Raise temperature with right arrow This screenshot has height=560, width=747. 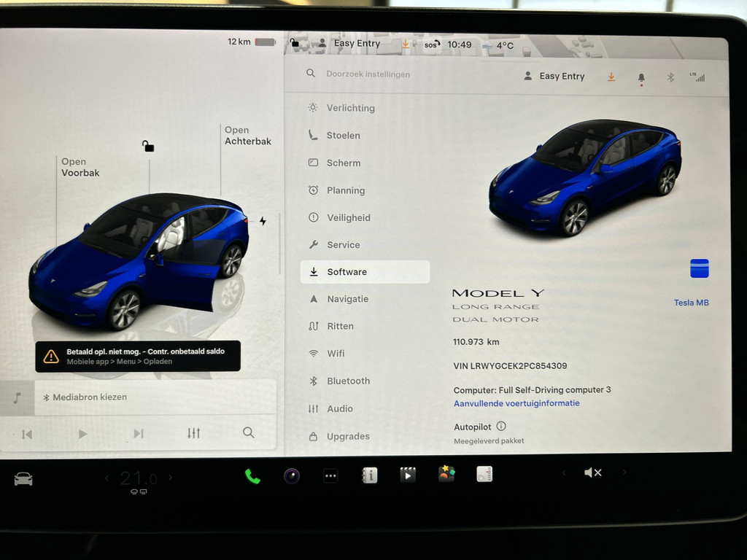tap(171, 478)
